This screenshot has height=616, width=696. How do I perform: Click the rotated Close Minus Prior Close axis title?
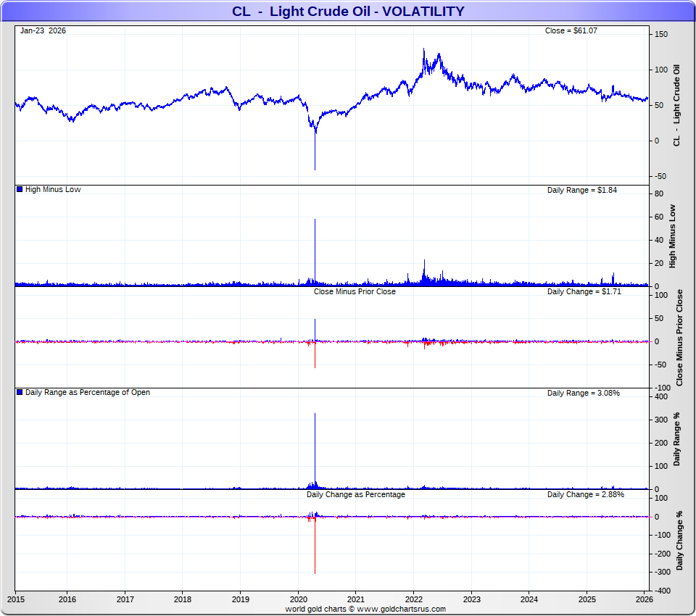(679, 338)
